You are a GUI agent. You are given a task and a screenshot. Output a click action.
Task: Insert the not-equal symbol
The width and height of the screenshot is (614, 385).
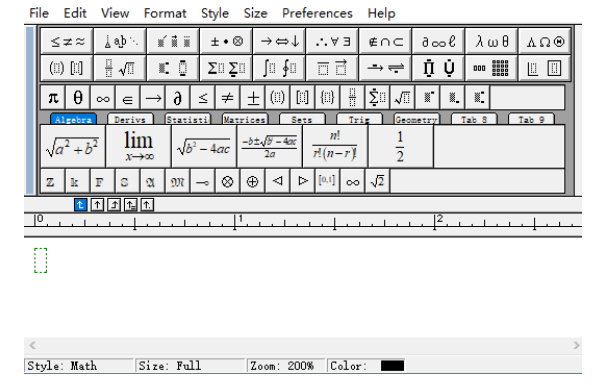[x=228, y=98]
